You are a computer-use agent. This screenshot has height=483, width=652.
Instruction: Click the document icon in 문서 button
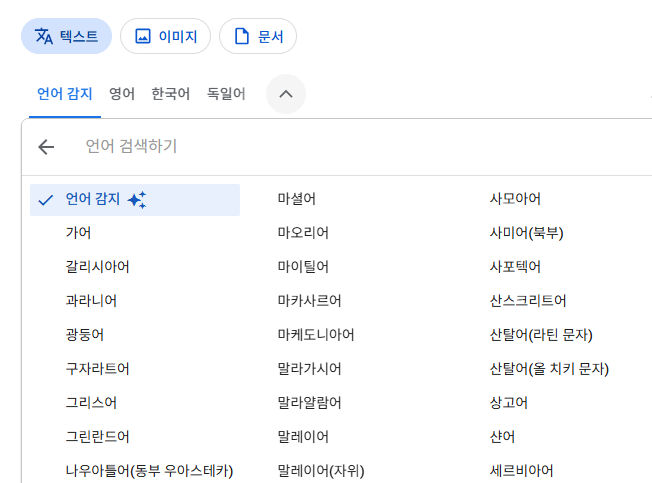pos(242,36)
